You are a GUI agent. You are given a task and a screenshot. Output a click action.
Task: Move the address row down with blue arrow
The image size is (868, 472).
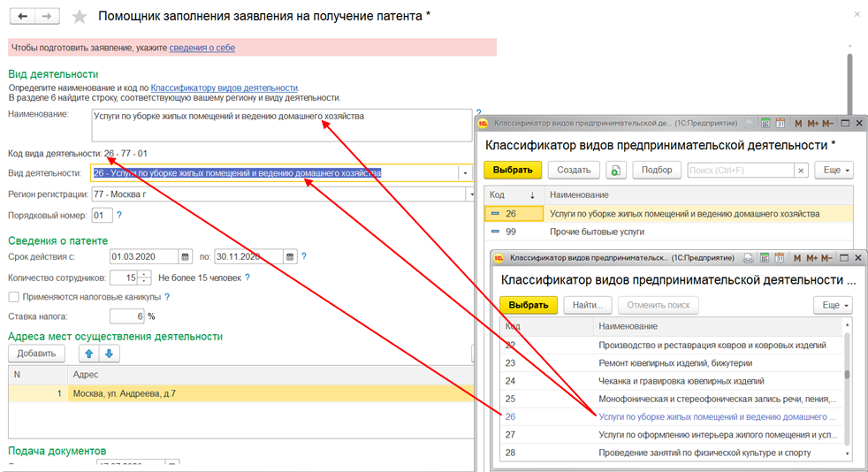109,354
